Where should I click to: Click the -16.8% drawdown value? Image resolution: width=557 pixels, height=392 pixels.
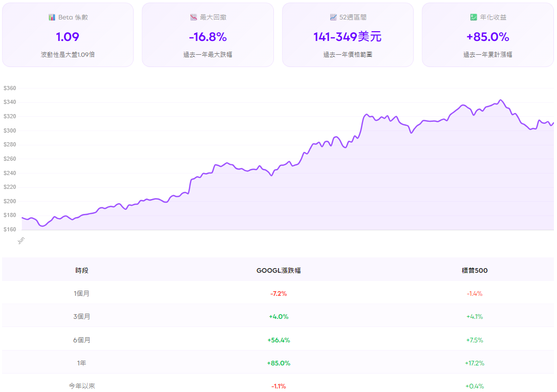(x=208, y=37)
